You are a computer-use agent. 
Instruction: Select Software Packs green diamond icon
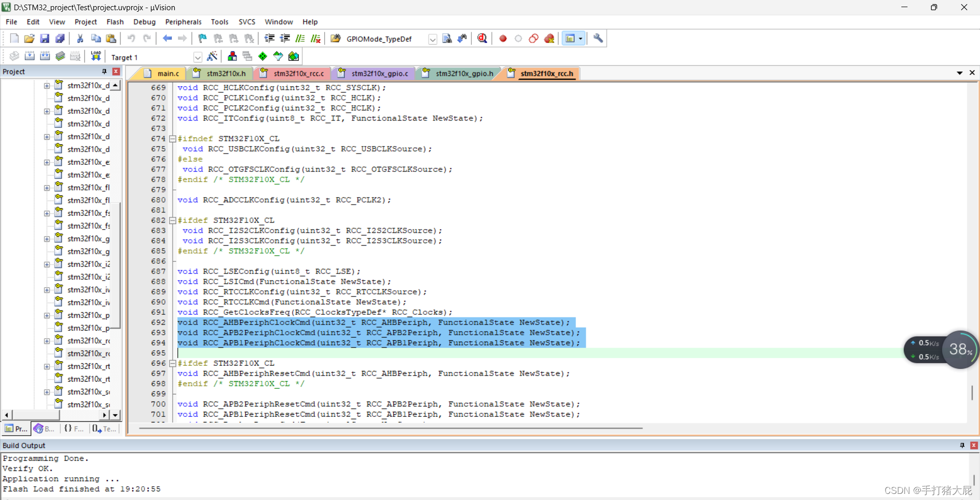point(263,56)
